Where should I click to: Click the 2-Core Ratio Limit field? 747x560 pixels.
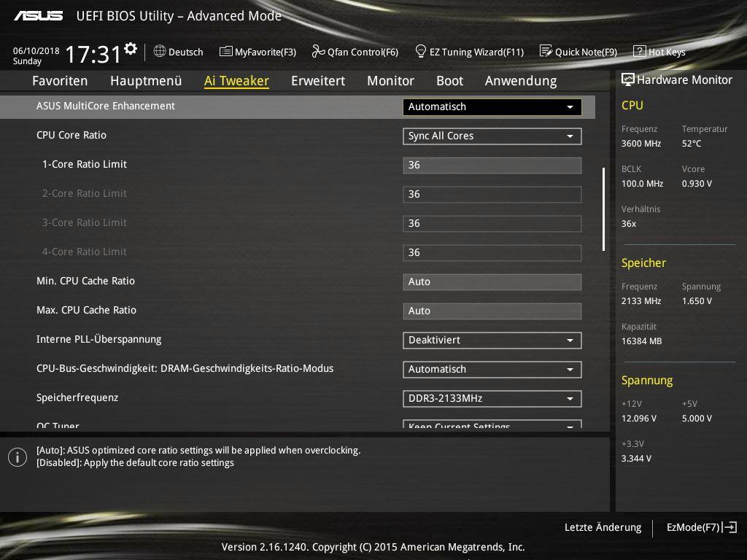[492, 194]
